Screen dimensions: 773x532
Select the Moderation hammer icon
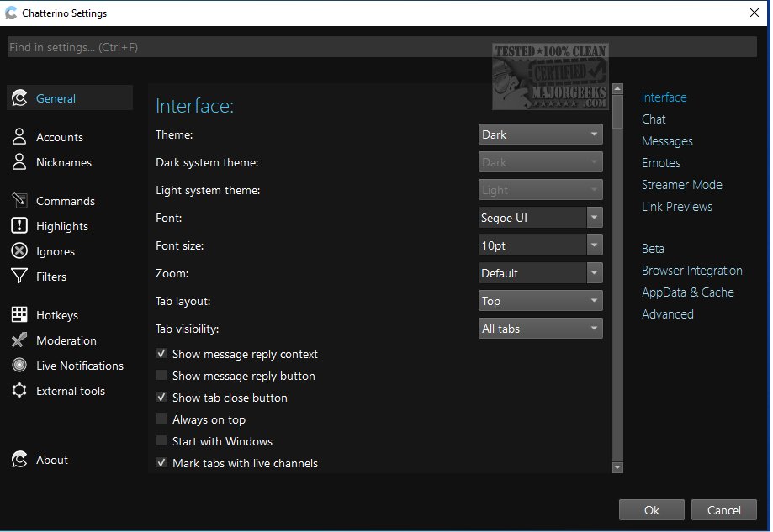coord(19,340)
